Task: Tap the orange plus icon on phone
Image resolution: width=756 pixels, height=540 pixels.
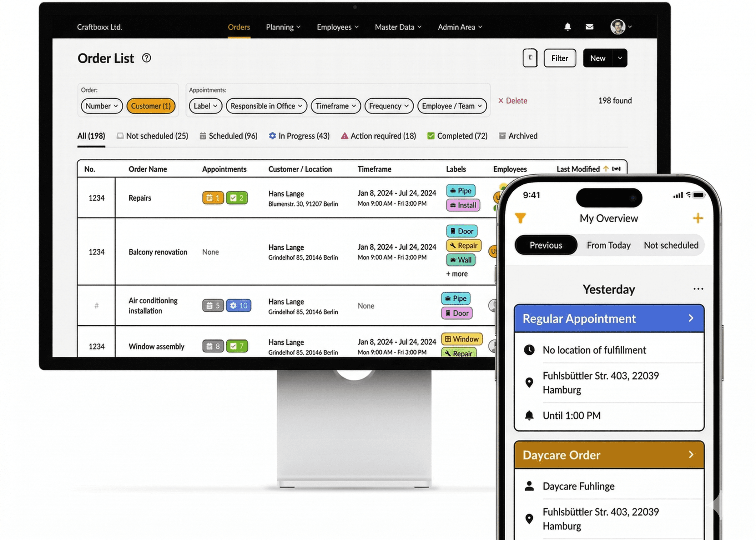Action: [698, 218]
